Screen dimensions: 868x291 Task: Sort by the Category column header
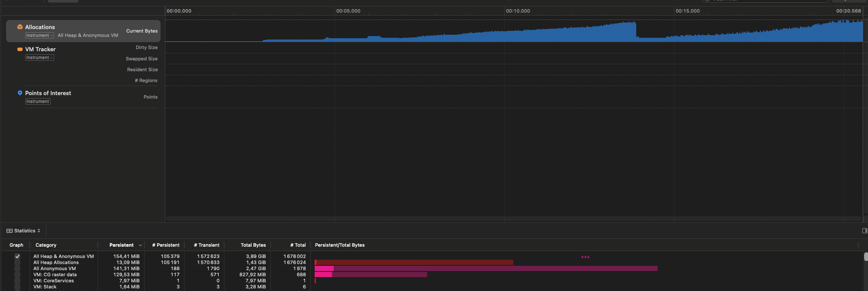click(46, 245)
